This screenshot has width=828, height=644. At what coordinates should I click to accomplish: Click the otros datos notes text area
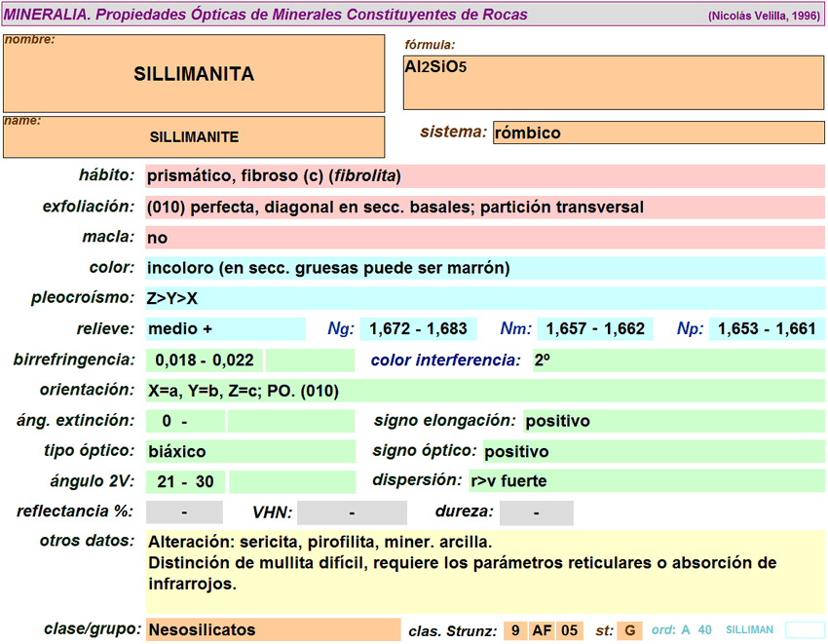485,571
